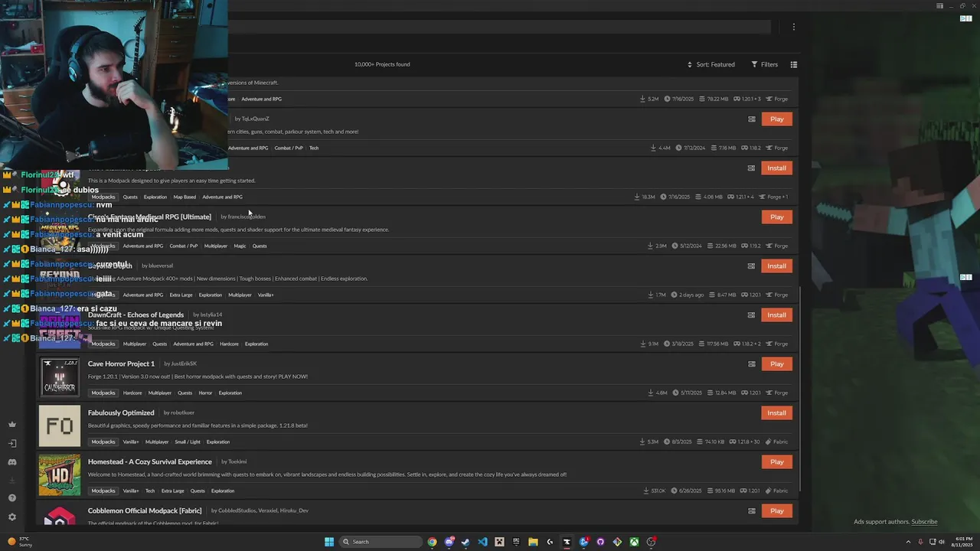This screenshot has width=980, height=551.
Task: Open Visual Studio Code from the taskbar
Action: tap(482, 542)
